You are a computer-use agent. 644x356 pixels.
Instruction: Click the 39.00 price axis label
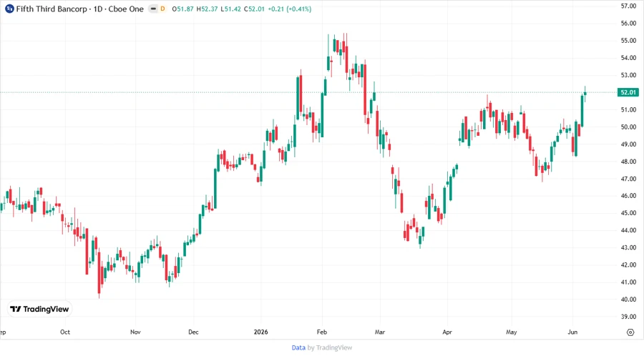[x=628, y=317]
